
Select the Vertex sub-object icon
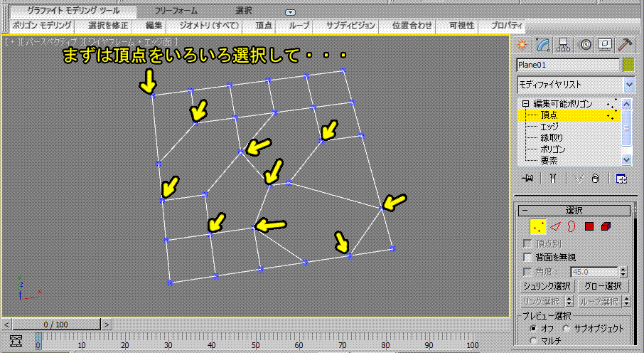point(538,226)
